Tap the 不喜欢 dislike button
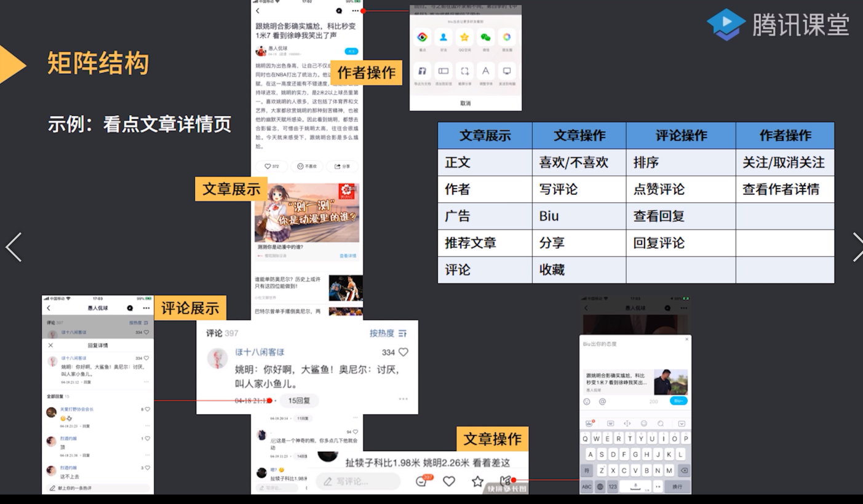Image resolution: width=863 pixels, height=504 pixels. tap(306, 166)
